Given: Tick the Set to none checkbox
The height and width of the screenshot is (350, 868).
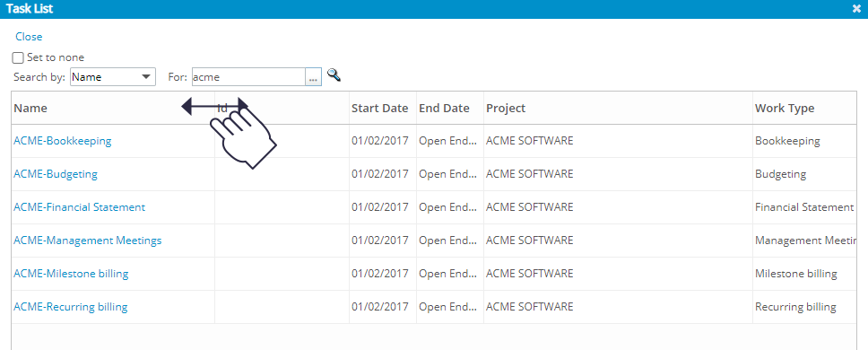Looking at the screenshot, I should point(18,57).
